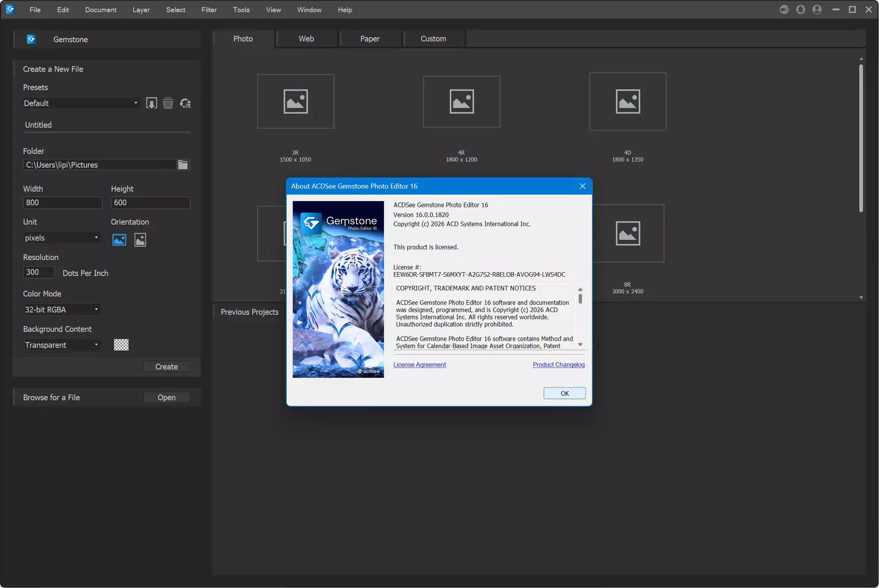Click the delete preset trash icon

(x=168, y=103)
